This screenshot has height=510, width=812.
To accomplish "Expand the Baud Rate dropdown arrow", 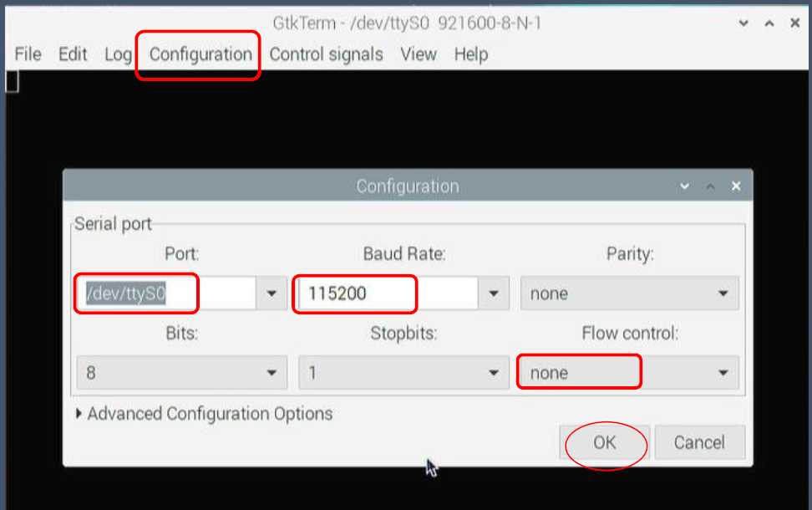I will pos(494,293).
